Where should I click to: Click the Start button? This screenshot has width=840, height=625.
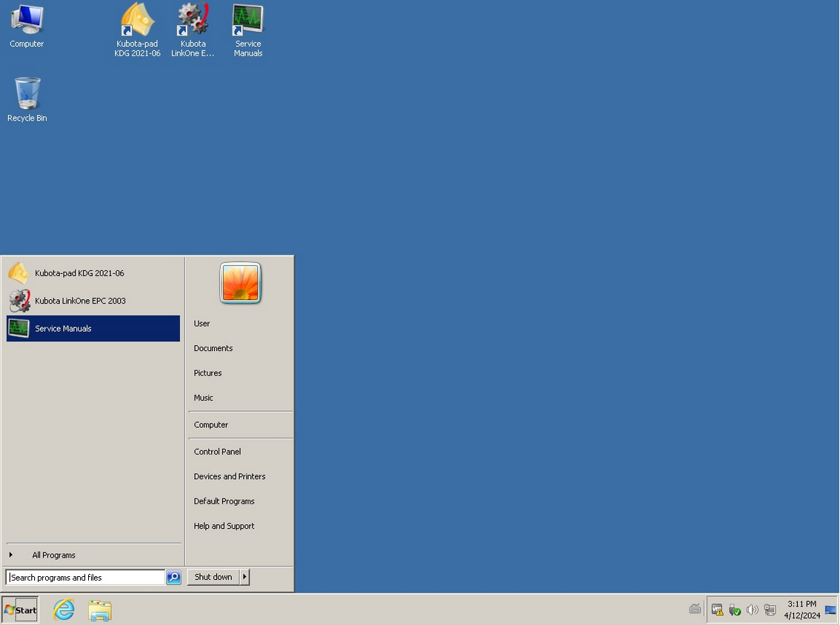(x=20, y=609)
